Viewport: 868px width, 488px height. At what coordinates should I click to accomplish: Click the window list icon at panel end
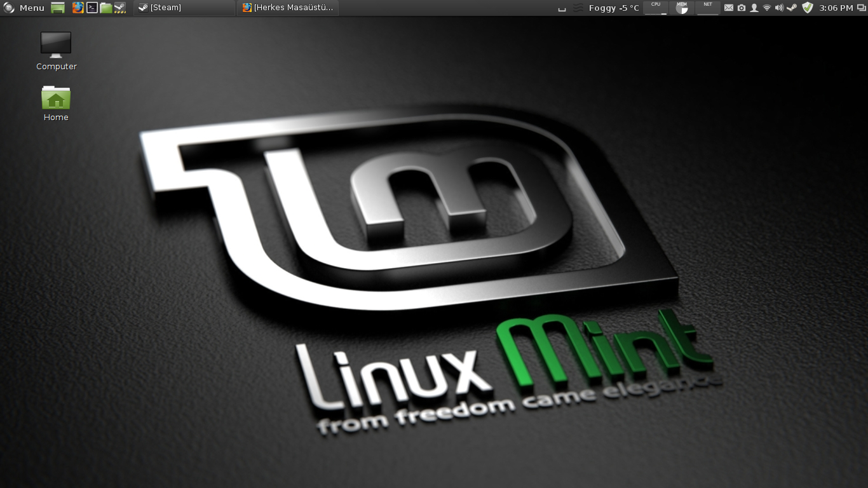[x=862, y=8]
